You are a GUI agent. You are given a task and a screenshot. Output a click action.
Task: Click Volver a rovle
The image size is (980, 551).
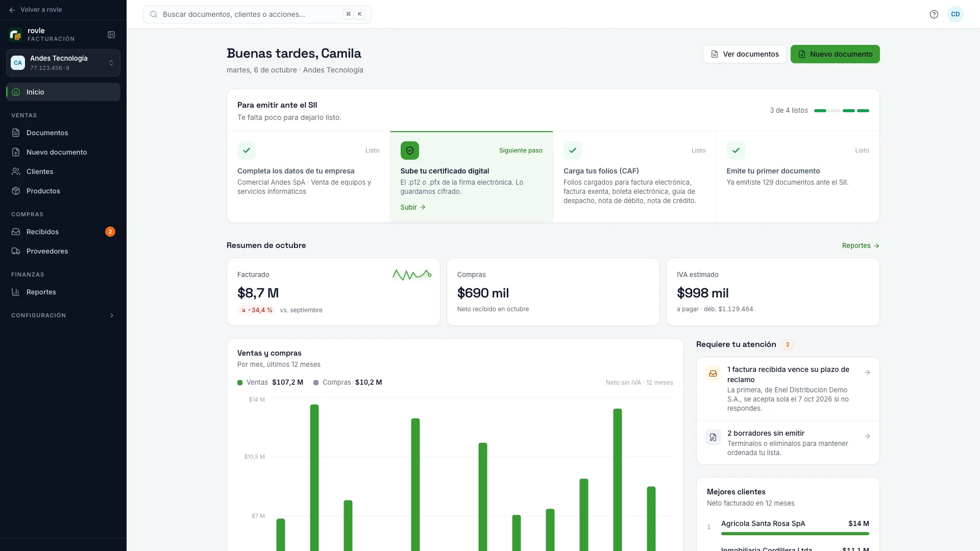(36, 10)
